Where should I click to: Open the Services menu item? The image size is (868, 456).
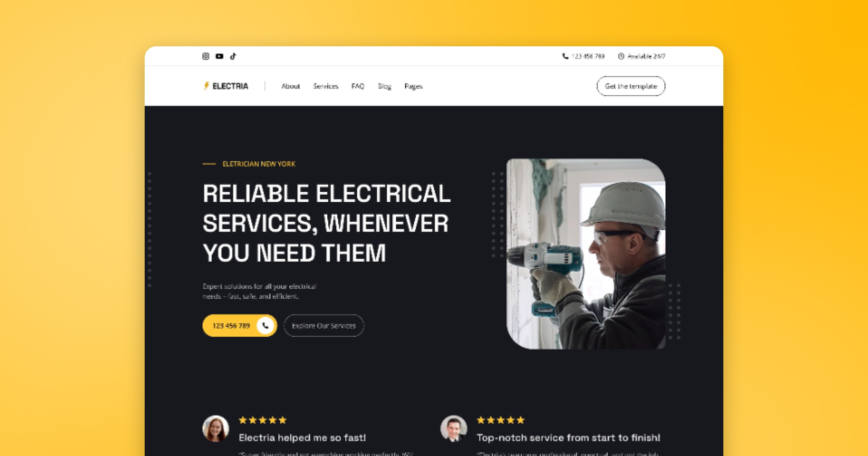pos(325,86)
